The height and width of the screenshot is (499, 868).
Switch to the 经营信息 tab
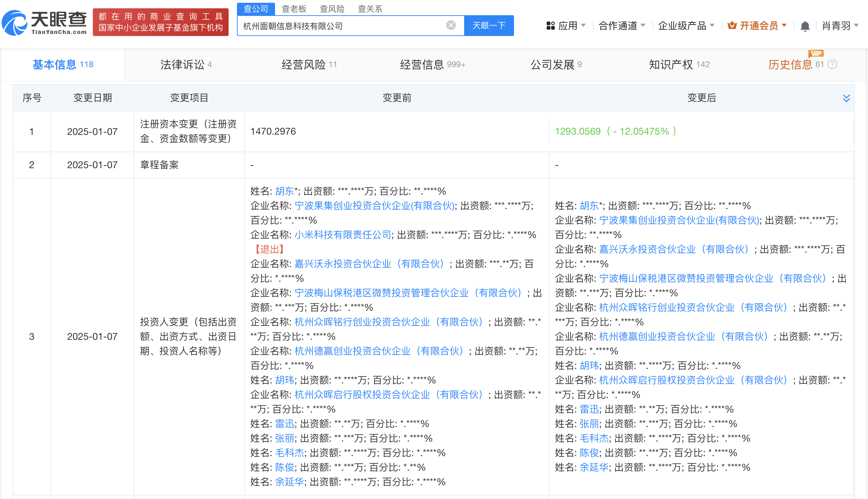[x=433, y=65]
